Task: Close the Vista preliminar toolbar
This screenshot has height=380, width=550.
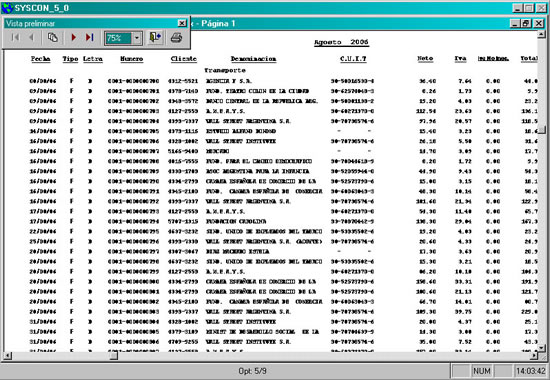Action: coord(182,23)
